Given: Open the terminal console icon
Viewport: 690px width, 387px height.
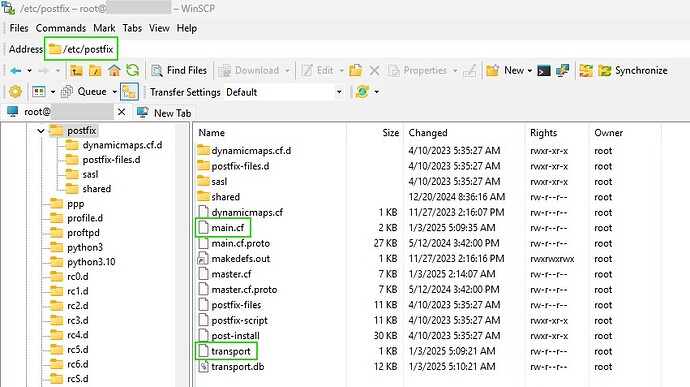Looking at the screenshot, I should (544, 70).
